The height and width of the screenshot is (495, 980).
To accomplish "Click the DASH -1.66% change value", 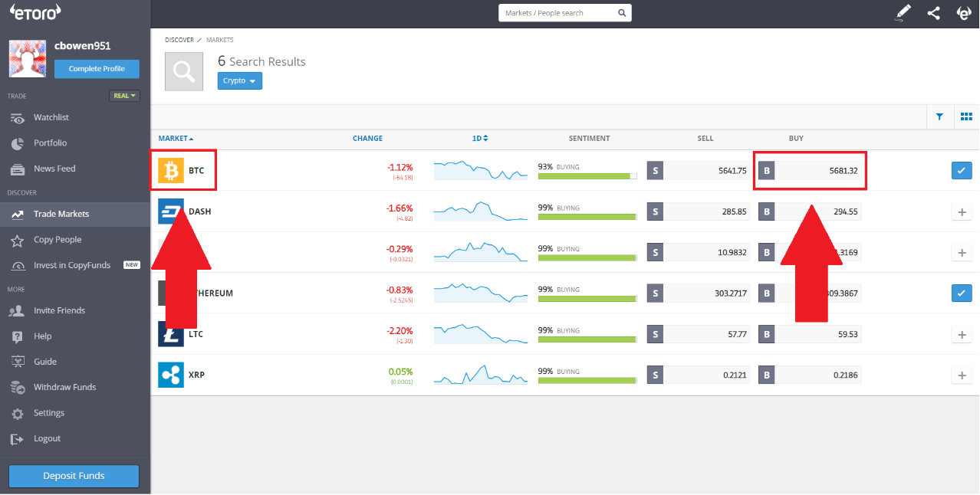I will tap(400, 208).
